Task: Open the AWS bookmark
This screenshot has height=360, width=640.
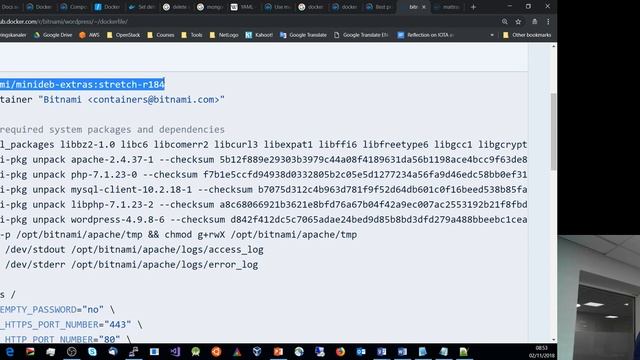Action: coord(89,35)
